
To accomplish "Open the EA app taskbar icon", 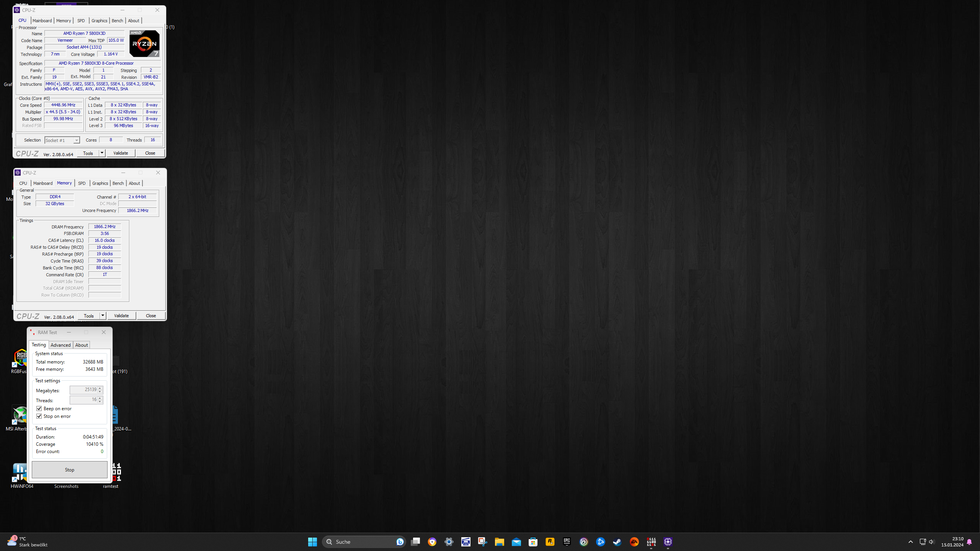I will [634, 542].
